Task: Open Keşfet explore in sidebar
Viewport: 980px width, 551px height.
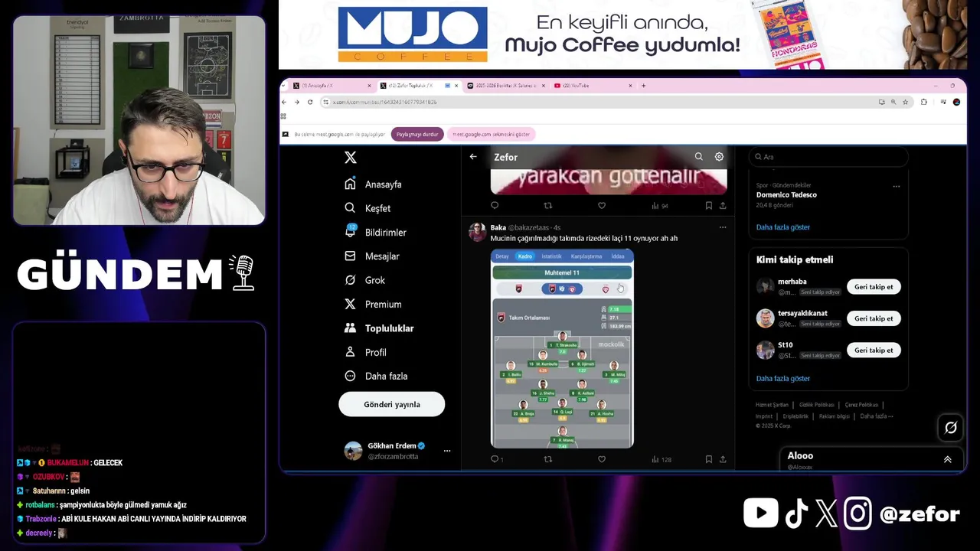Action: point(367,208)
